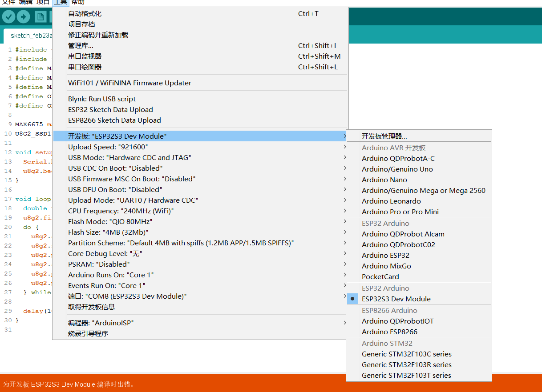Click 修正编码并重新加载 menu entry
Image resolution: width=542 pixels, height=392 pixels.
point(200,35)
